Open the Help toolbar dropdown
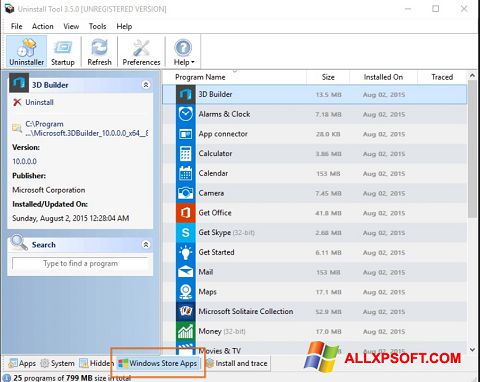 [183, 52]
